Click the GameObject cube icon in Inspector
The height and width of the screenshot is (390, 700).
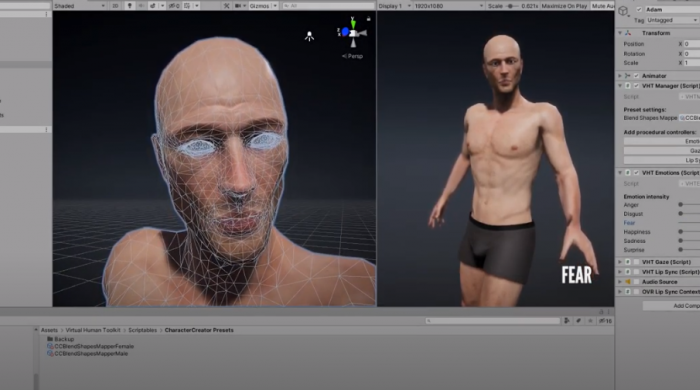623,11
